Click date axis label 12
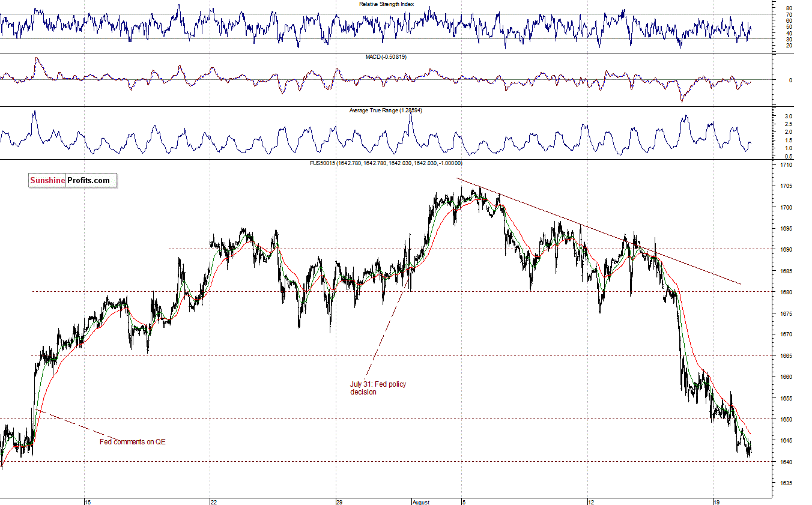 tap(591, 502)
